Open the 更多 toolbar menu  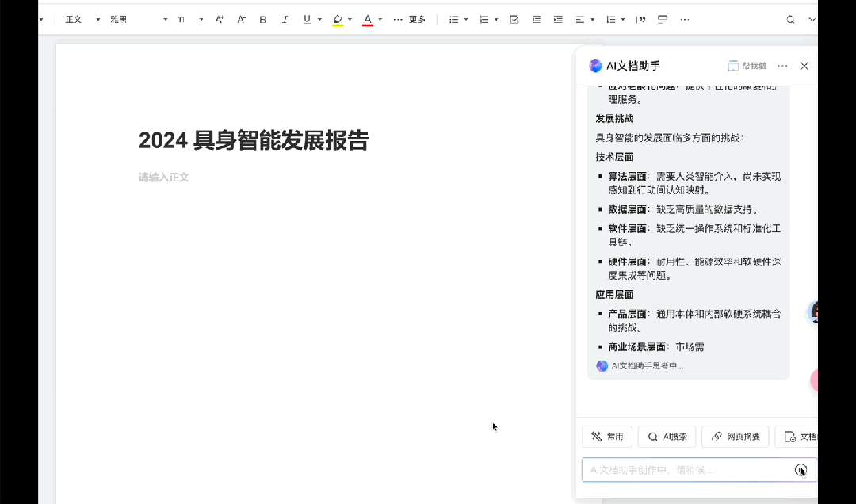415,19
